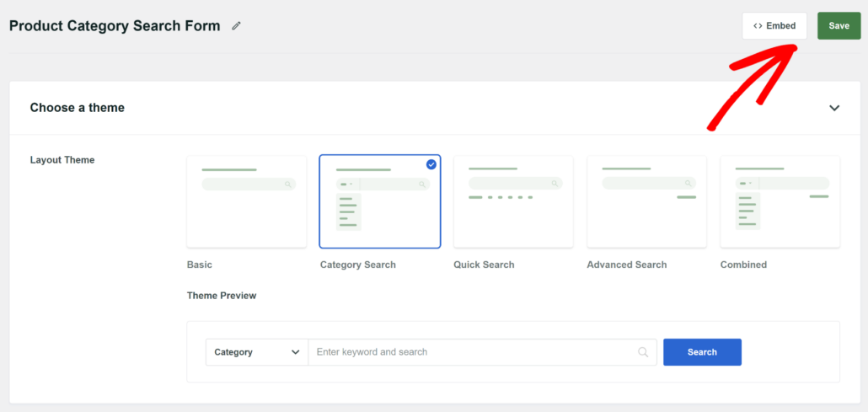
Task: Click the Choose a theme heading
Action: (x=77, y=108)
